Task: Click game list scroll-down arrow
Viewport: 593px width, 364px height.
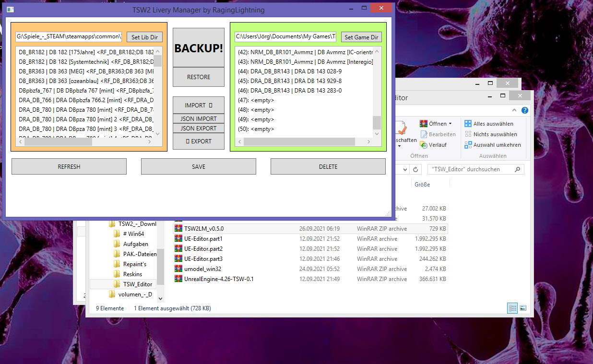Action: (377, 134)
